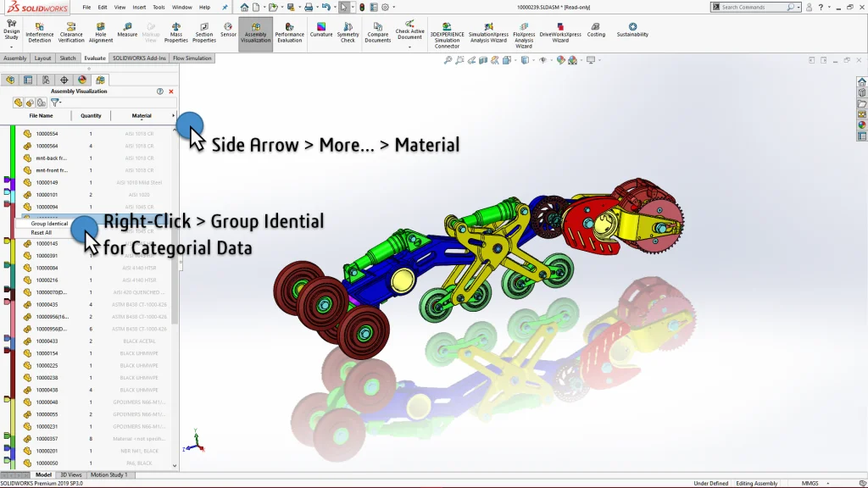Screen dimensions: 868x488
Task: Toggle flat/nested view in Assembly Visualization panel
Action: (x=18, y=103)
